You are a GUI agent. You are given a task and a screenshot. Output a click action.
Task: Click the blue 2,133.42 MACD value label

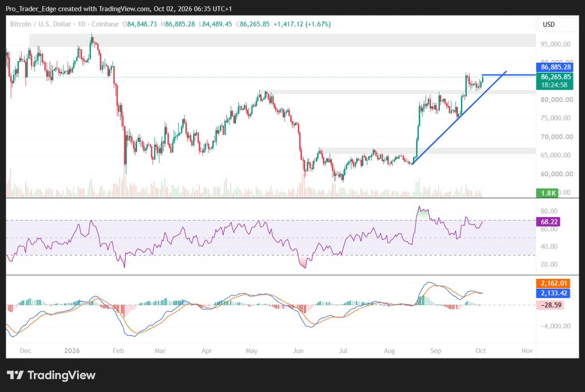(x=553, y=293)
